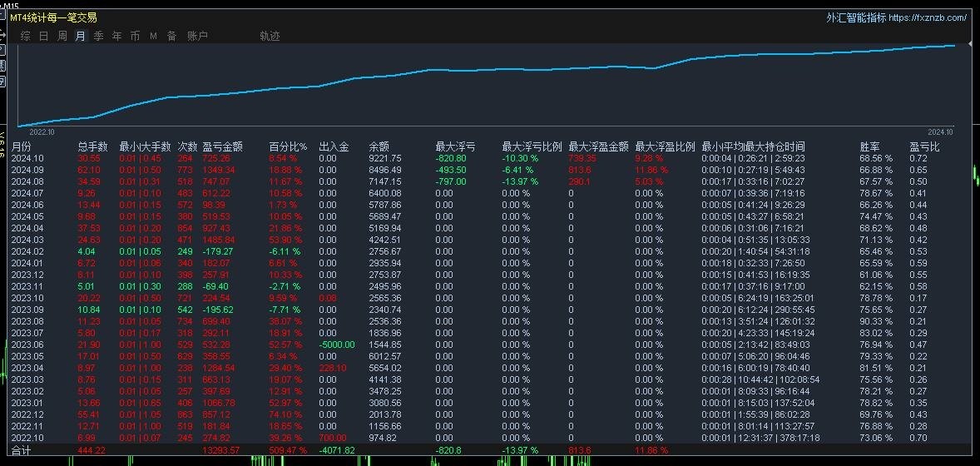980x466 pixels.
Task: Open the 备 notes tab
Action: 172,37
